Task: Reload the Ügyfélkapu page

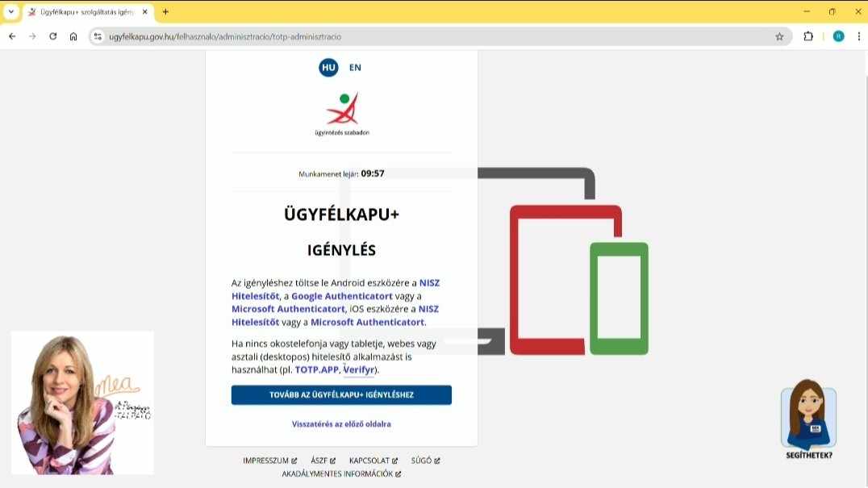Action: point(53,36)
